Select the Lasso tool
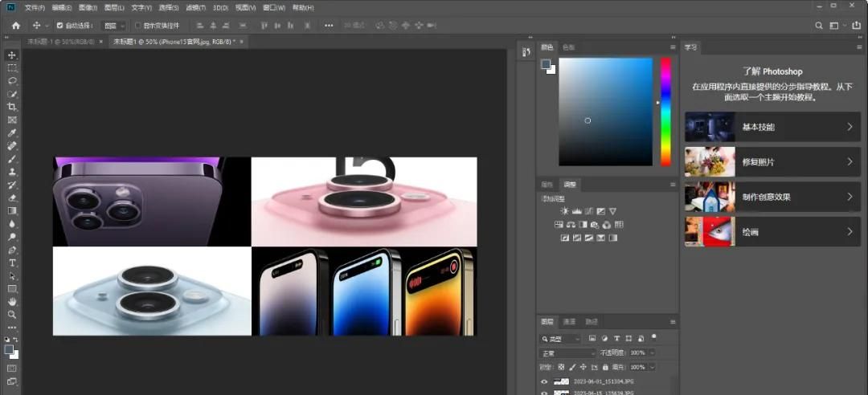The image size is (868, 395). (x=11, y=81)
